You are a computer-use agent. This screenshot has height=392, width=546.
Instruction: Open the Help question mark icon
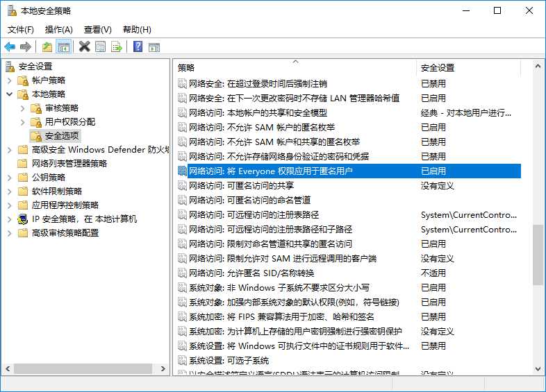click(x=138, y=46)
